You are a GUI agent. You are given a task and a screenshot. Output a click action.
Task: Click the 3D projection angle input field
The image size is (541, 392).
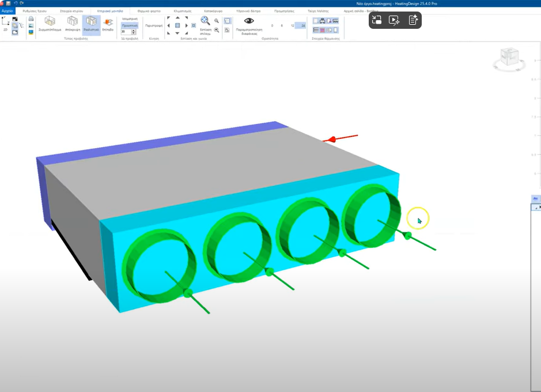pos(126,32)
